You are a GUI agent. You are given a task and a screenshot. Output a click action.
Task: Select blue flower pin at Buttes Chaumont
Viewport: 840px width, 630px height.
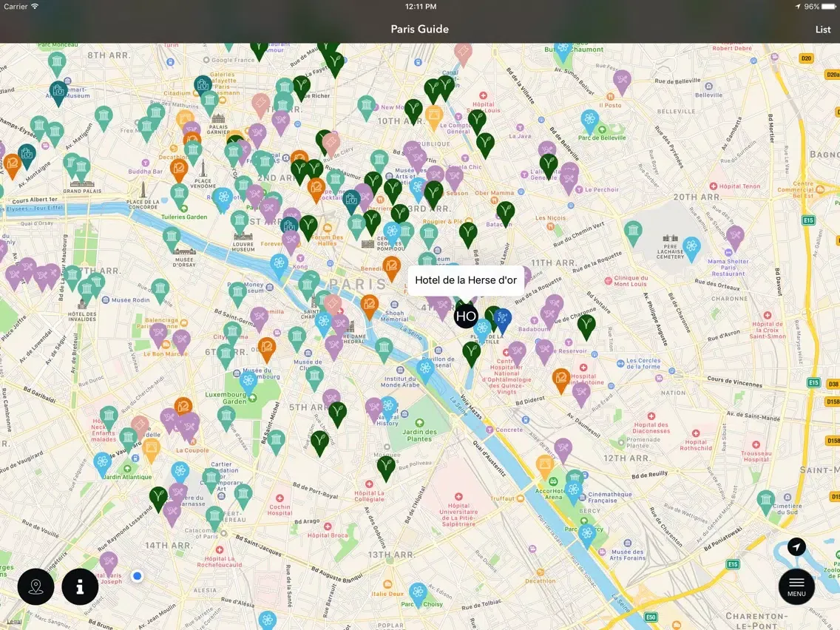(563, 51)
